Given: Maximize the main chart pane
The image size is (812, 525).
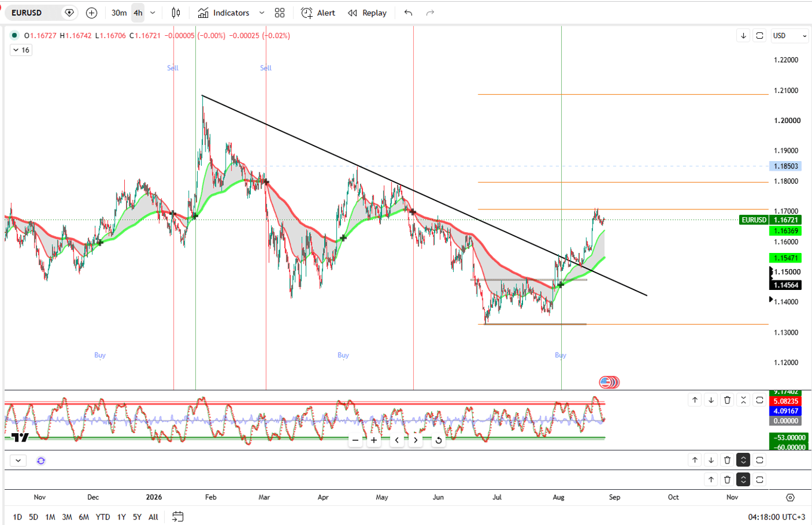Looking at the screenshot, I should pyautogui.click(x=760, y=36).
